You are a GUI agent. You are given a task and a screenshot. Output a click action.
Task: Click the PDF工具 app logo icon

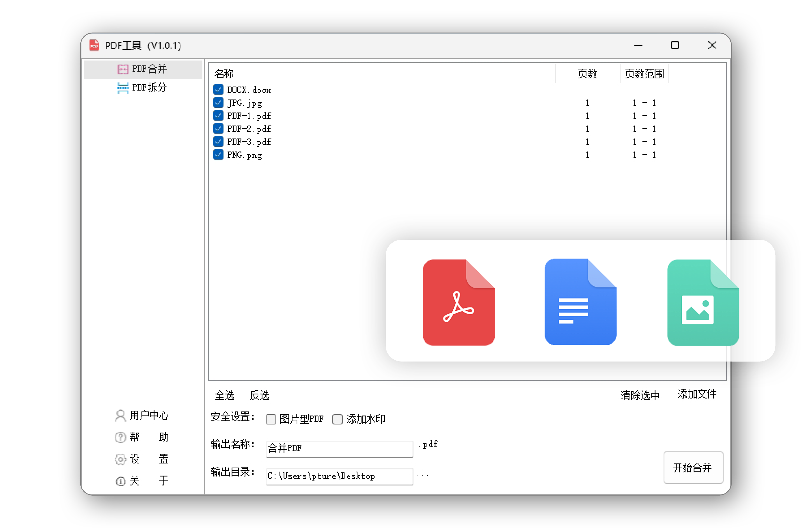click(95, 45)
